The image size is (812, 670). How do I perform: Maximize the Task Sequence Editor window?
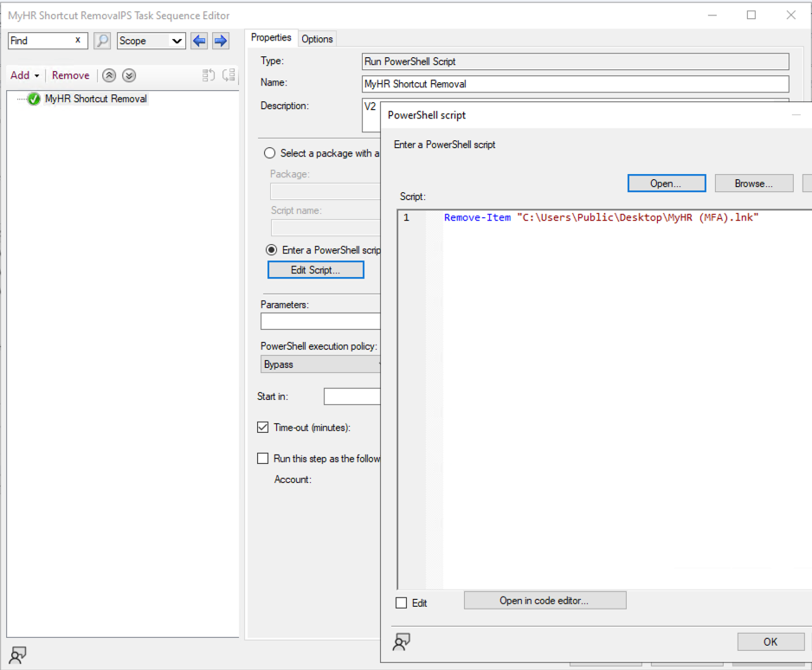pyautogui.click(x=751, y=15)
